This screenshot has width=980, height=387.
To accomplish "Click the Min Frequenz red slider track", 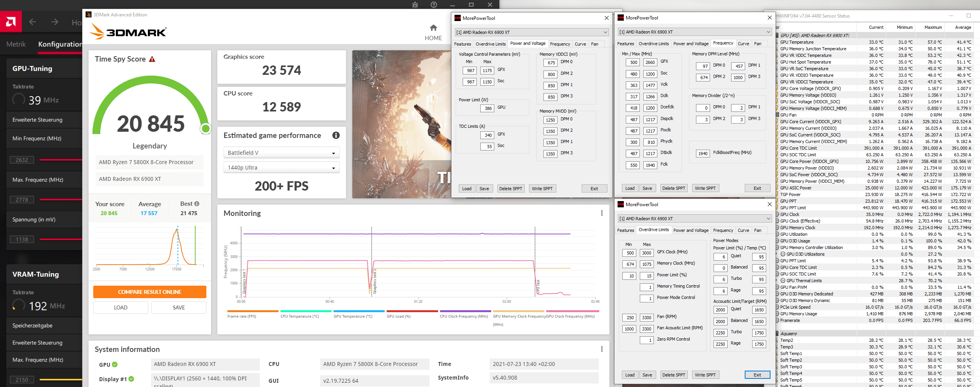I will pos(61,160).
